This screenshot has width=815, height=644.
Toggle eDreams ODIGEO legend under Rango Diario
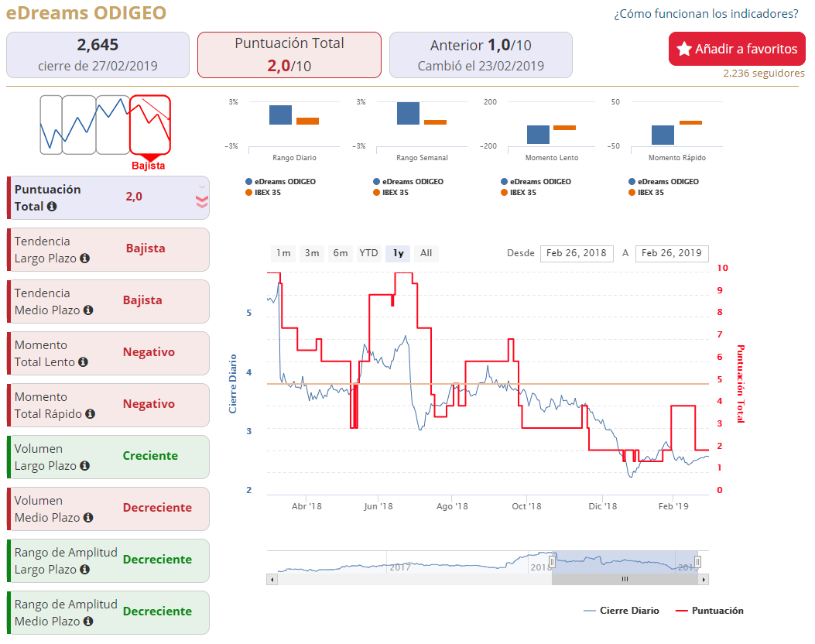point(281,181)
